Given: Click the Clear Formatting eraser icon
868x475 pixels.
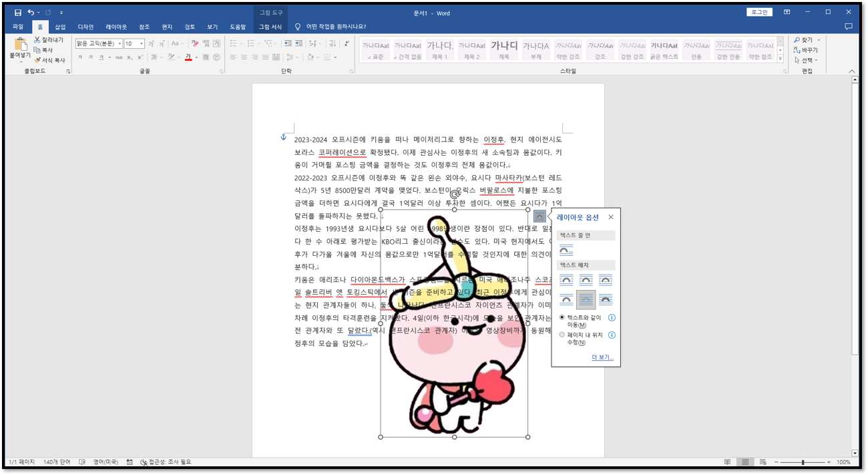Looking at the screenshot, I should click(x=195, y=43).
